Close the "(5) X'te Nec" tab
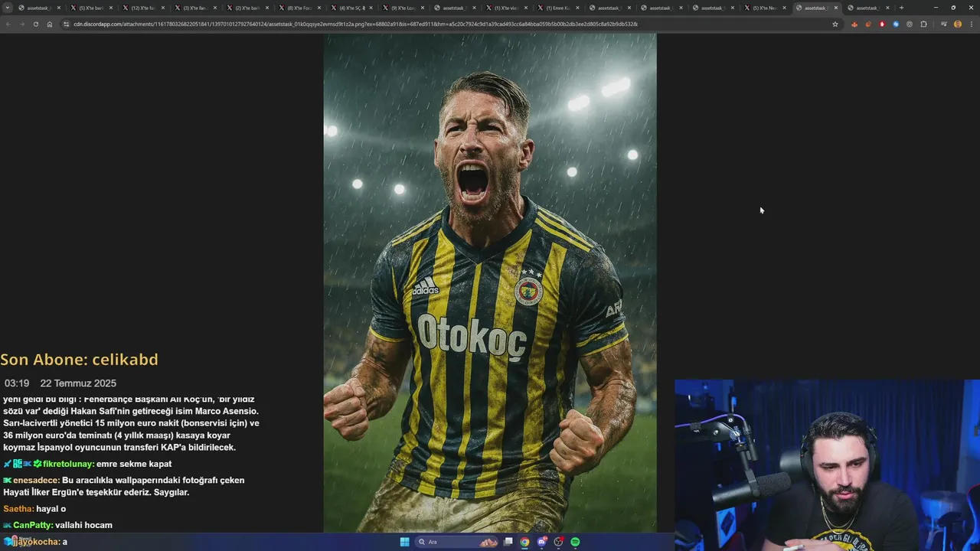 pos(784,8)
